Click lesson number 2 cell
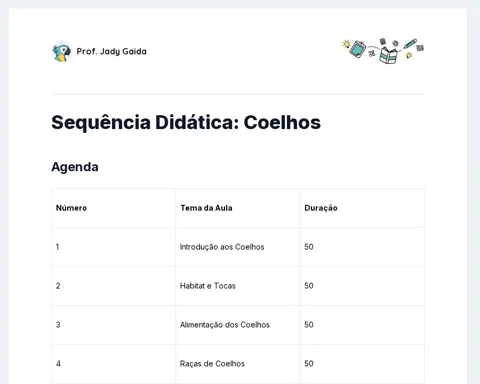Image resolution: width=480 pixels, height=384 pixels. coord(113,286)
